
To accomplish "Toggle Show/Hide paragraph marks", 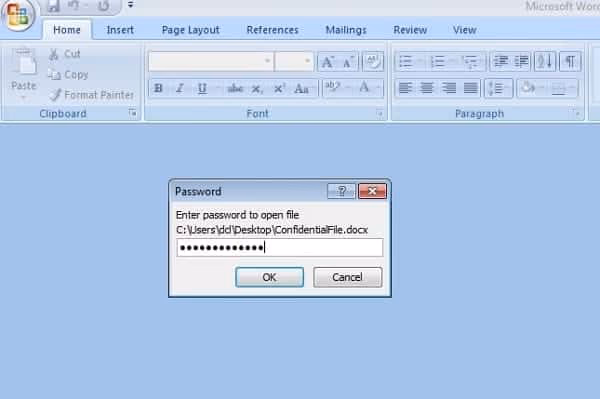I will tap(570, 61).
